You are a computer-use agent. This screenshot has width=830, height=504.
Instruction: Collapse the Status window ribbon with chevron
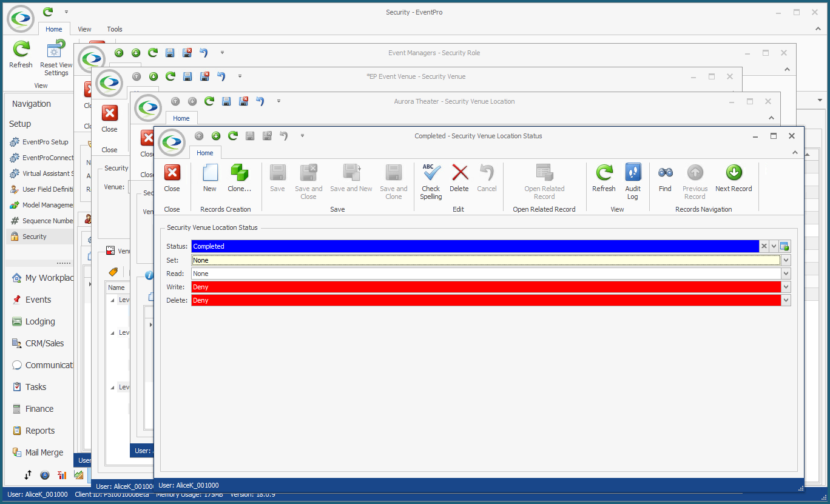click(x=795, y=153)
